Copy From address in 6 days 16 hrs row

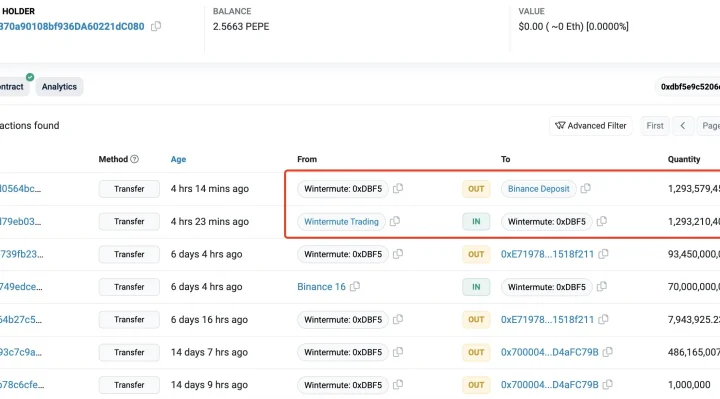click(x=398, y=319)
